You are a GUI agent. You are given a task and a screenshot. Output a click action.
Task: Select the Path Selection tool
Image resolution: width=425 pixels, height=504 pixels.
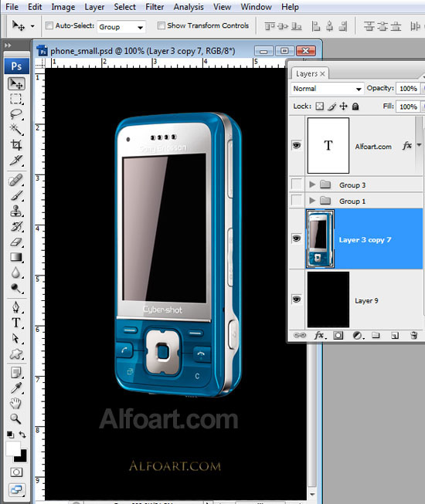pyautogui.click(x=16, y=339)
